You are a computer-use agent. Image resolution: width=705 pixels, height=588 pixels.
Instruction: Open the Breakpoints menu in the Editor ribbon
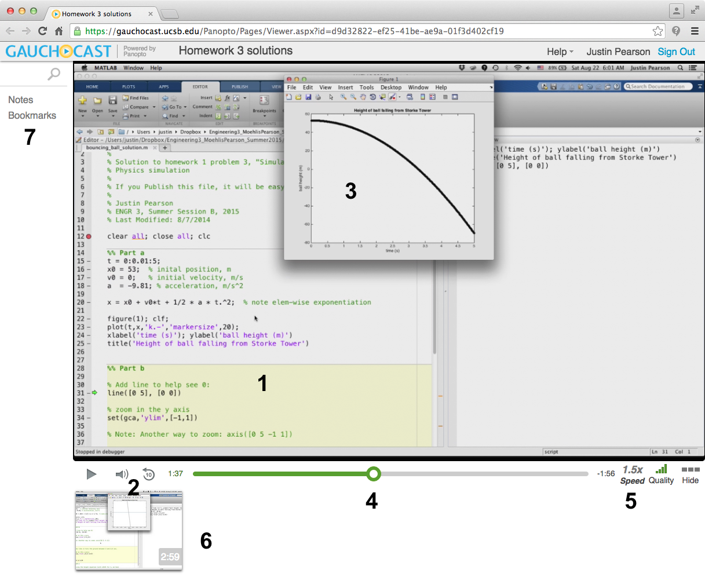(265, 107)
